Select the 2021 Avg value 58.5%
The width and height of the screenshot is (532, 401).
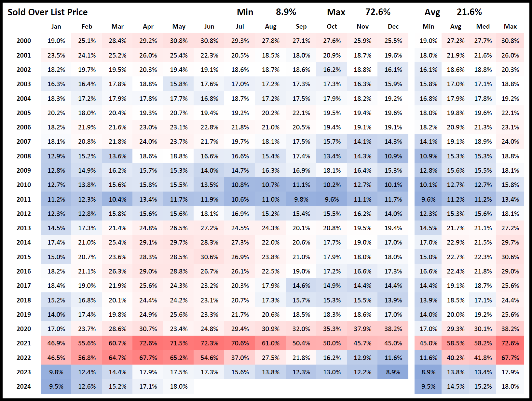[456, 343]
